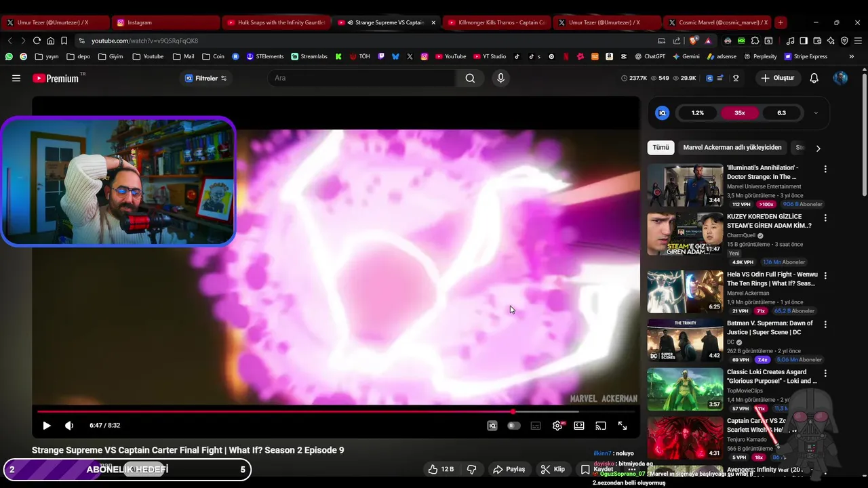Click the 35x vidIQ score pill

(x=740, y=113)
